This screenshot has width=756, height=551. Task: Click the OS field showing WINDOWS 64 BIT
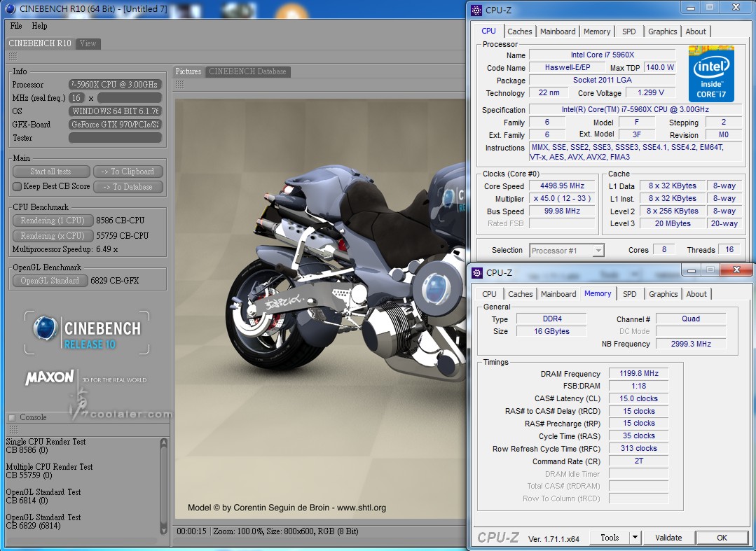pos(115,111)
